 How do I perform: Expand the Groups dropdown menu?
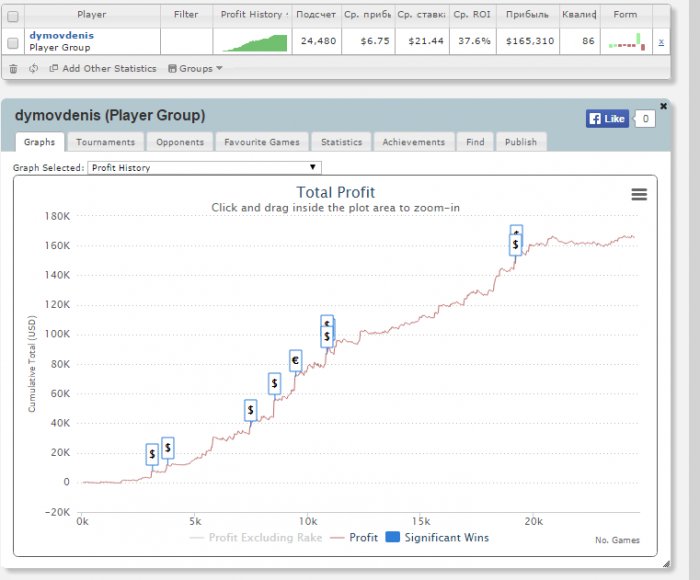[195, 69]
